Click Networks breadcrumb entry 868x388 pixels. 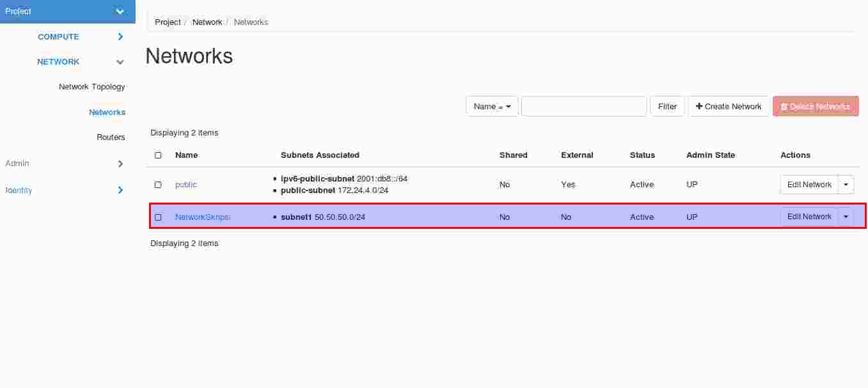coord(251,22)
